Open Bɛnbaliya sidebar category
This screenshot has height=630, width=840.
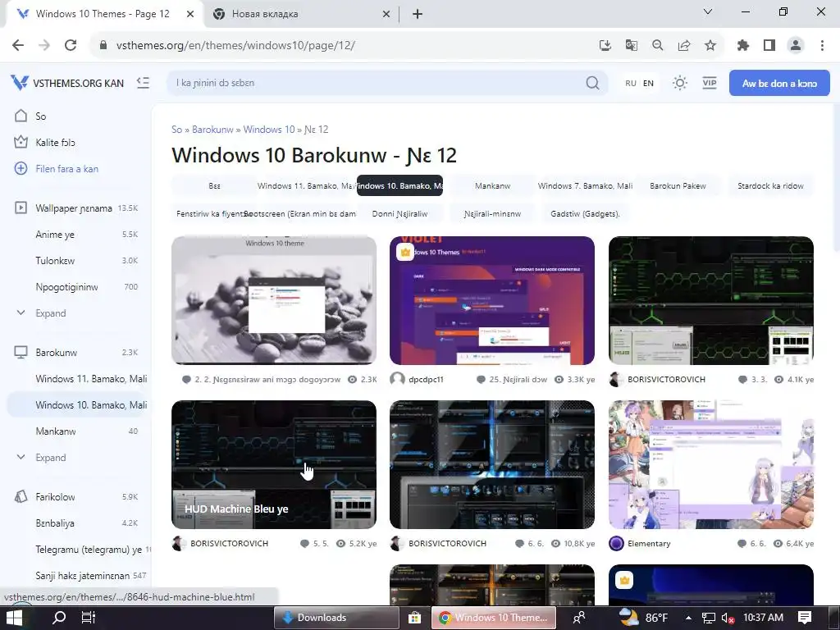click(x=55, y=523)
